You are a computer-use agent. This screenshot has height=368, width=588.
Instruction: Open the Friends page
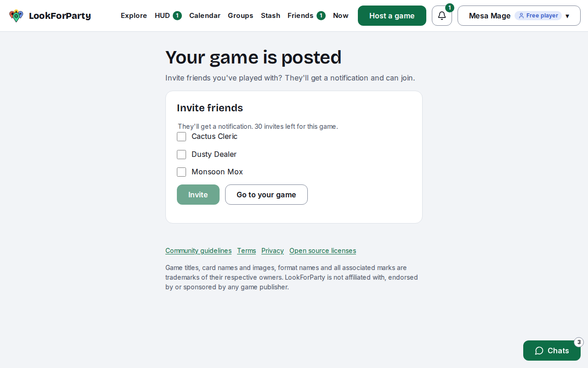306,16
